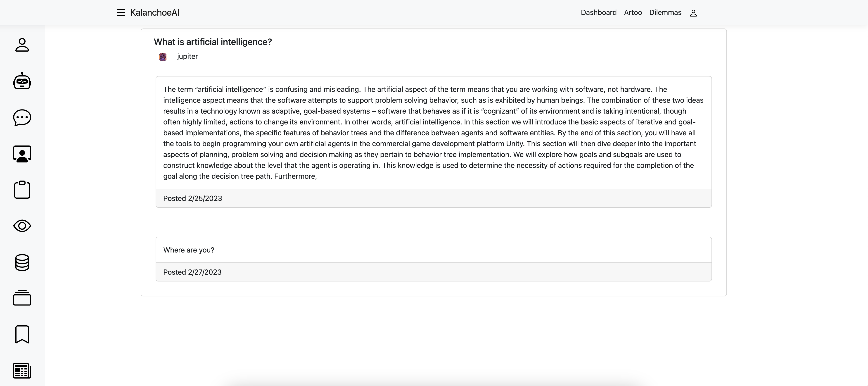
Task: Open the bookmark icon in sidebar
Action: point(22,334)
